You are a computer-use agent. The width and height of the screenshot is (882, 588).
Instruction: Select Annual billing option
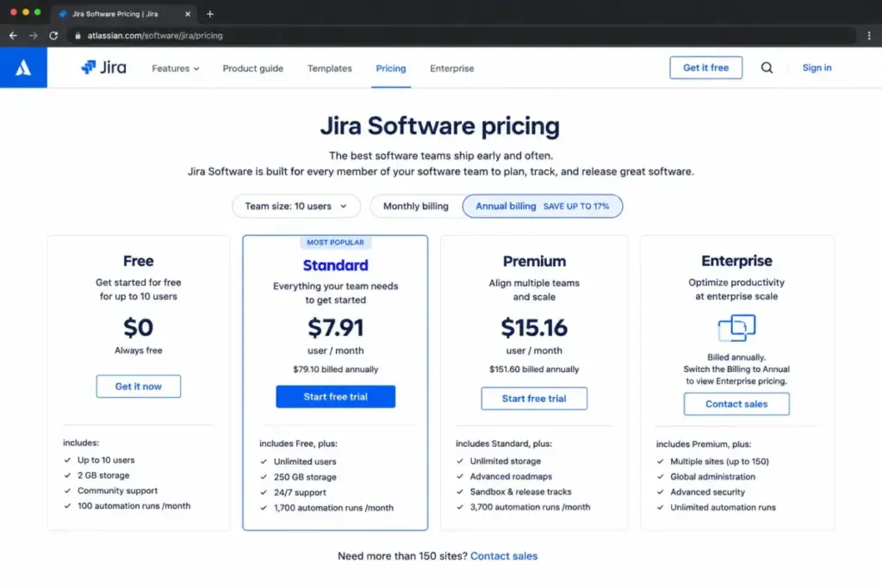(543, 207)
